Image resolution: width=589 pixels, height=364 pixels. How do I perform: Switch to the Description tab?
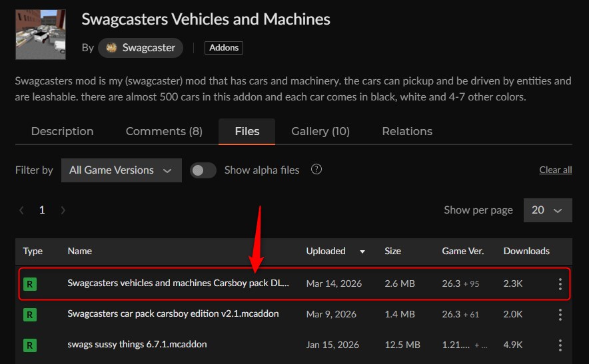coord(63,131)
